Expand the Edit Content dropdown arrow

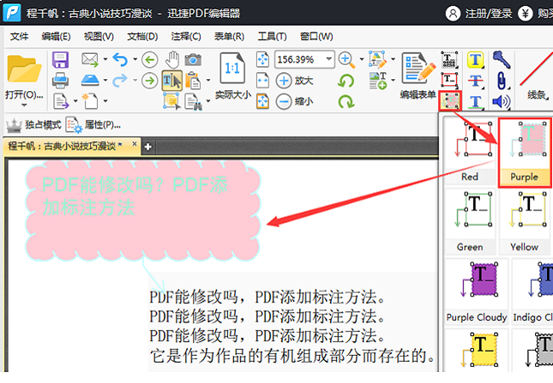393,59
